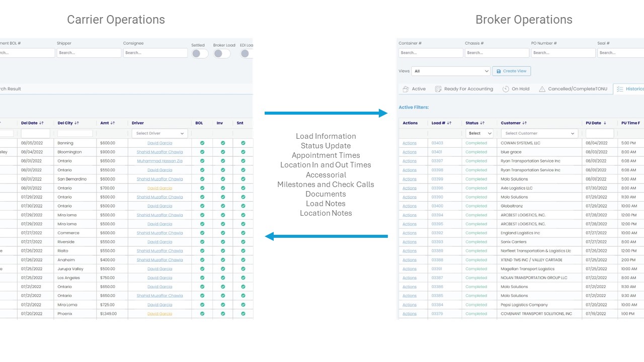Toggle the EDI Load switch

(246, 53)
